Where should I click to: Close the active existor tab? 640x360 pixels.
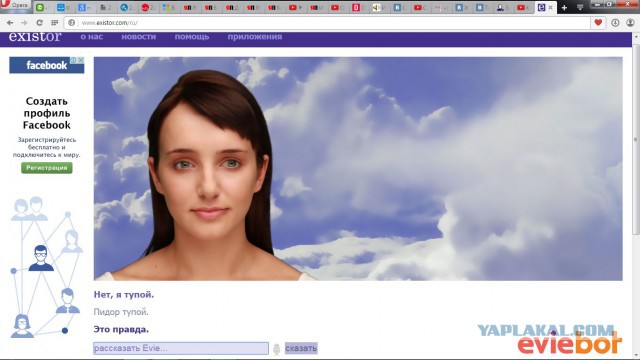coord(550,7)
